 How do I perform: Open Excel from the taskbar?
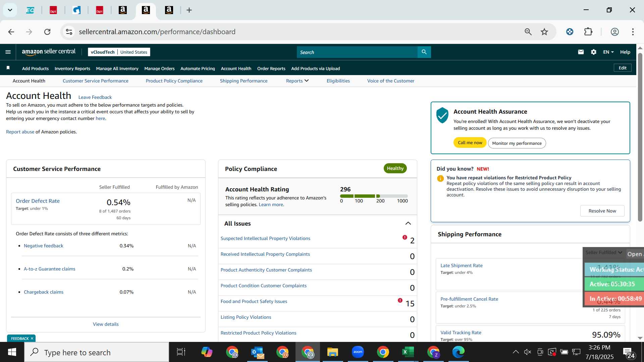408,352
